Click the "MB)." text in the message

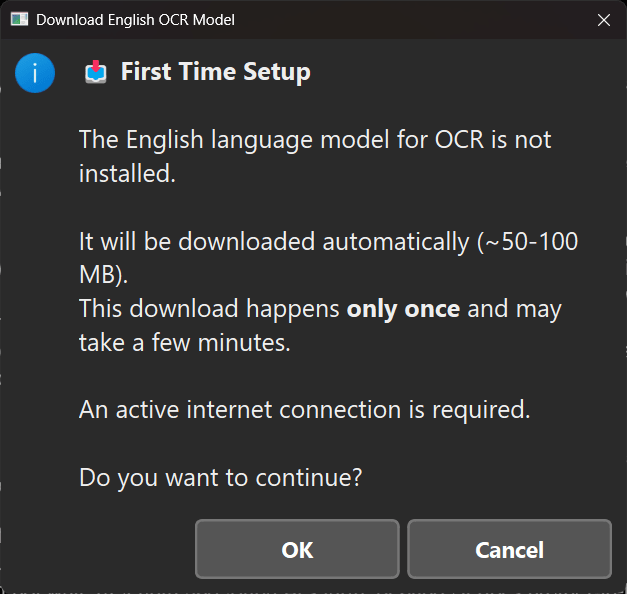(104, 274)
